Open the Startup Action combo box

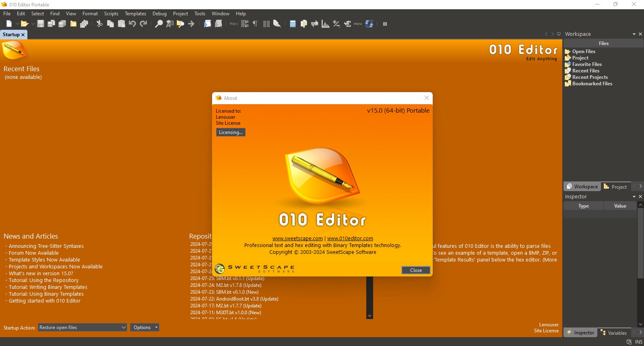tap(83, 327)
